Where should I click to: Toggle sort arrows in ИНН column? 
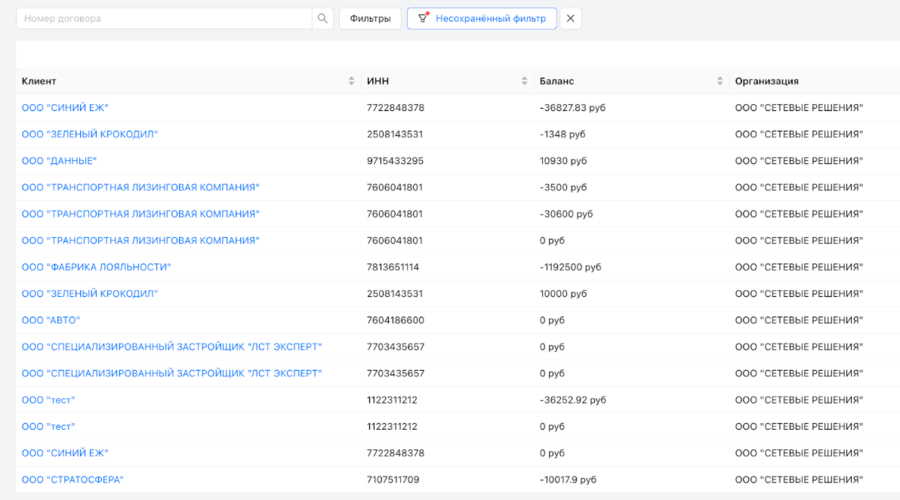point(525,81)
